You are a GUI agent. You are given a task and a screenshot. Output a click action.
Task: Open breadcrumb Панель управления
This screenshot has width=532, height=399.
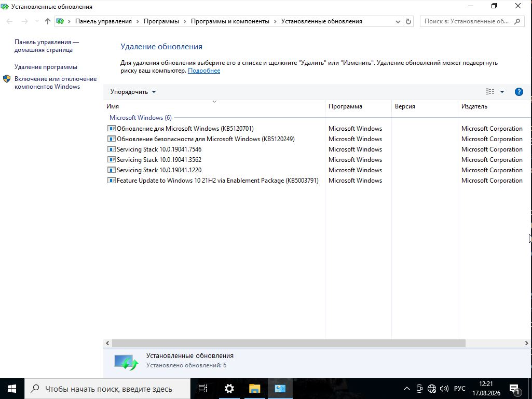tap(103, 21)
